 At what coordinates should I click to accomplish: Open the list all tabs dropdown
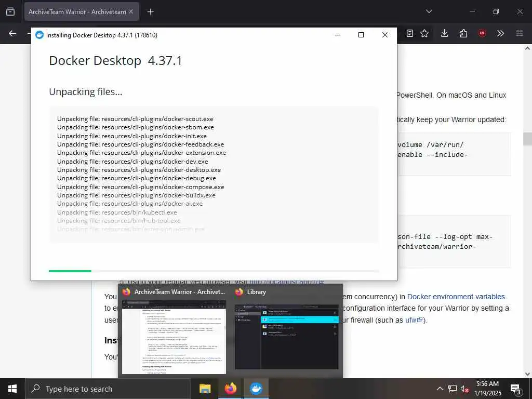pyautogui.click(x=429, y=11)
